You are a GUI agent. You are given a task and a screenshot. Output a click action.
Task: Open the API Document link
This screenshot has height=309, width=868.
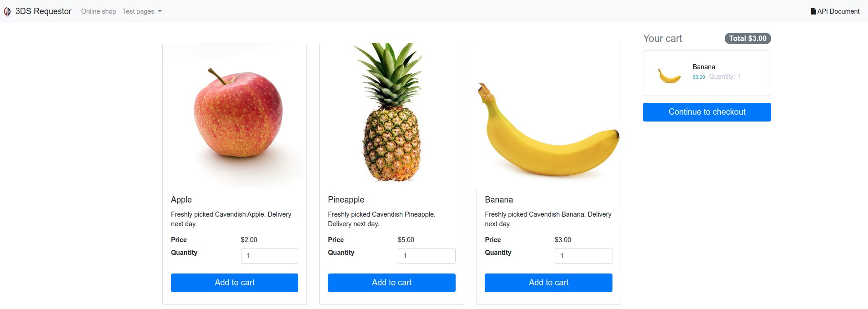tap(838, 11)
